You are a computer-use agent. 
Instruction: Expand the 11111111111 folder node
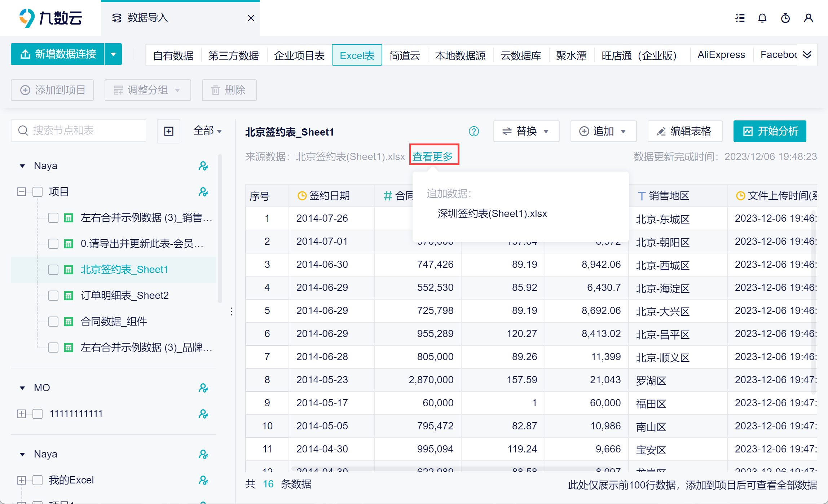tap(22, 414)
